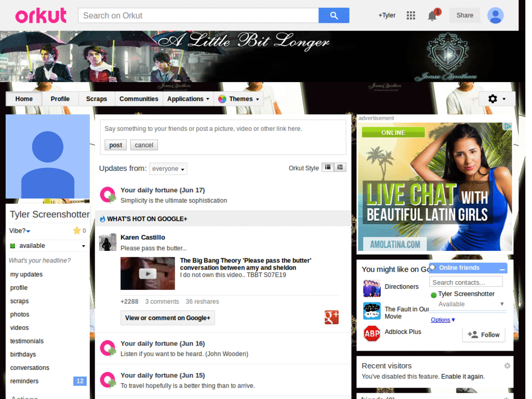Screen dimensions: 532x399
Task: Open birthdays in the sidebar
Action: (x=23, y=354)
